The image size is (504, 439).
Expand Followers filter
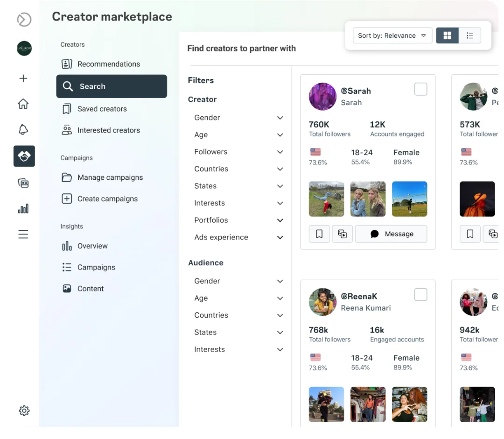[x=238, y=152]
